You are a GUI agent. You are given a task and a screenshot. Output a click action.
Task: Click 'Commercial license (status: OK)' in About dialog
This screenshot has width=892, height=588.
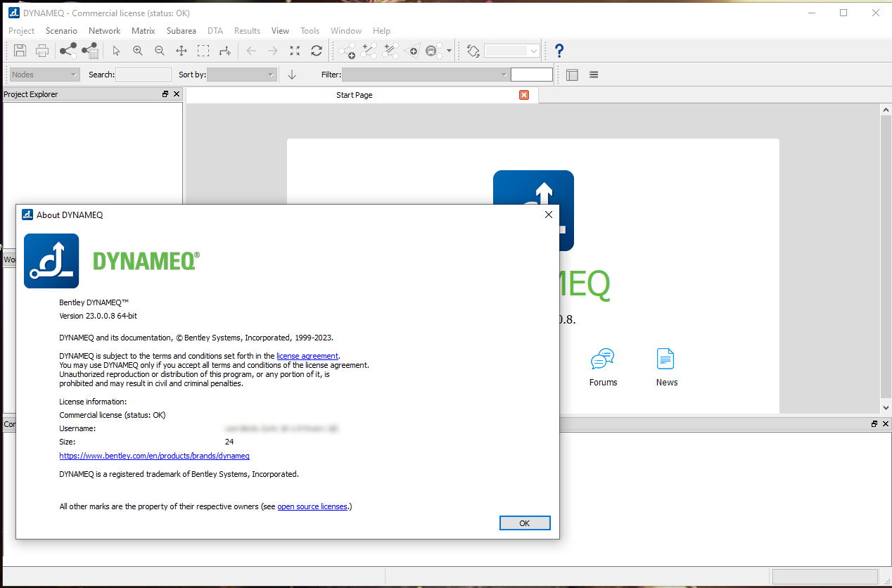[x=113, y=415]
